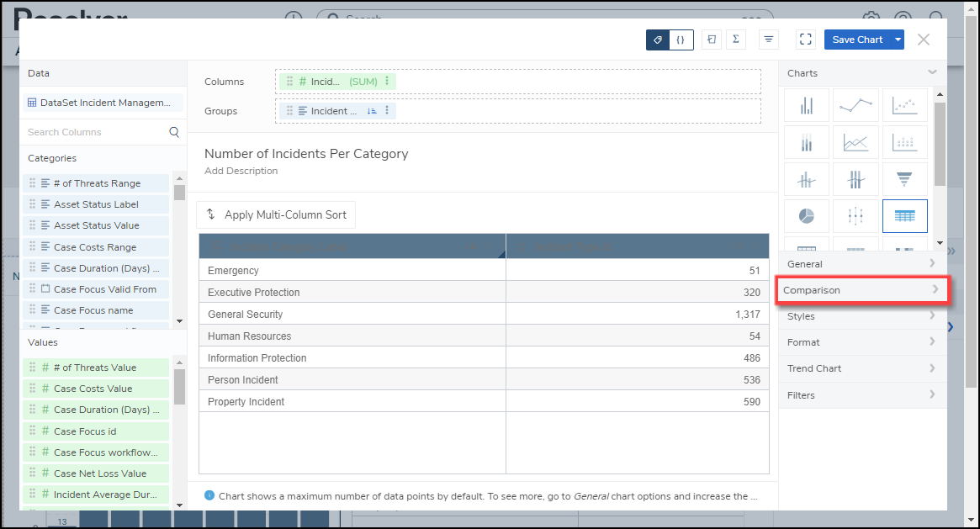Viewport: 980px width, 529px height.
Task: Select the scatter plot chart type
Action: [x=904, y=105]
